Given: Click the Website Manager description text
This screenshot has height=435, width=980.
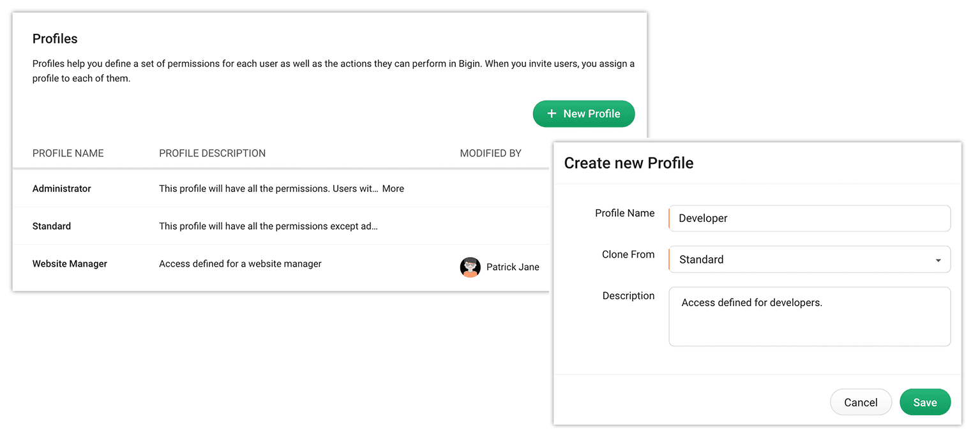Looking at the screenshot, I should point(240,264).
